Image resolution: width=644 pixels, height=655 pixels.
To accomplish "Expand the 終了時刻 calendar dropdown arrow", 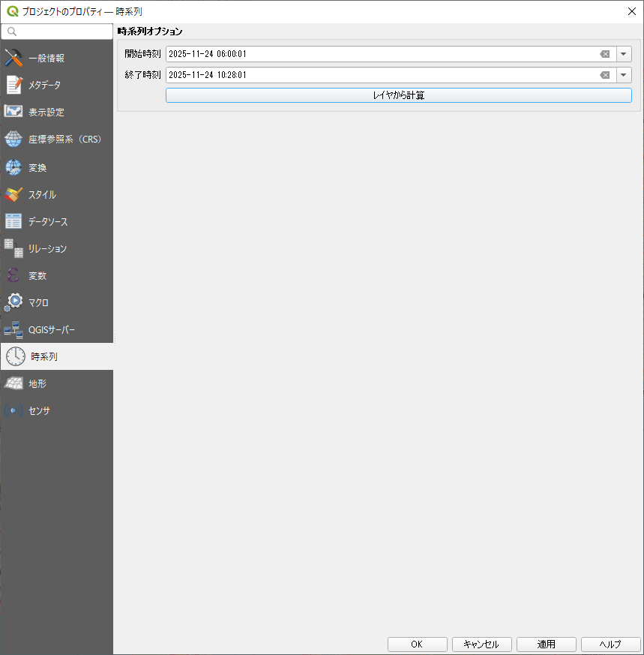I will click(x=624, y=75).
